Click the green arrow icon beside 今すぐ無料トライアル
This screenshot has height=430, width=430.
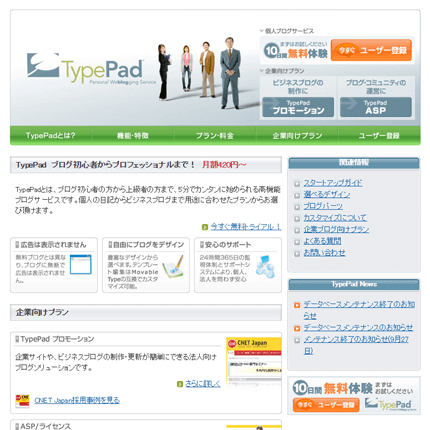point(205,227)
